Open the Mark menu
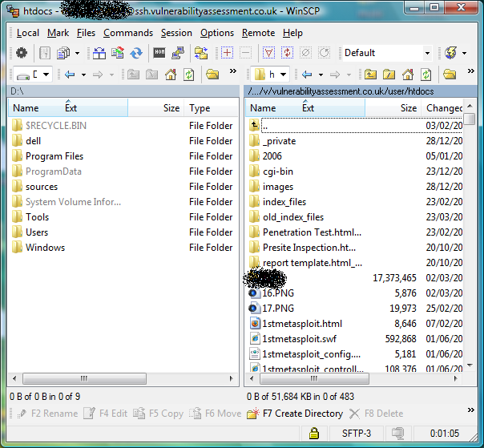The height and width of the screenshot is (448, 484). pos(58,33)
